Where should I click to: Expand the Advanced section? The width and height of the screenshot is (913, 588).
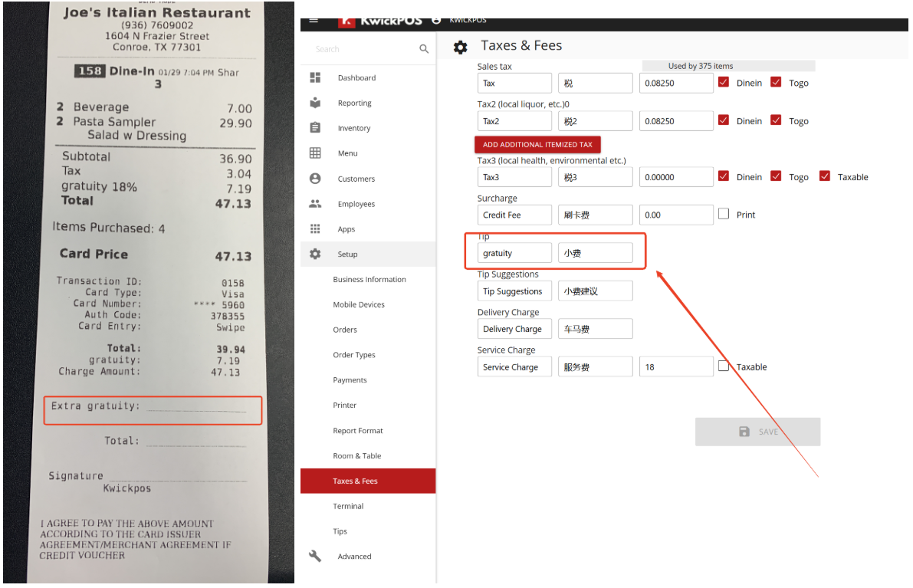coord(368,556)
